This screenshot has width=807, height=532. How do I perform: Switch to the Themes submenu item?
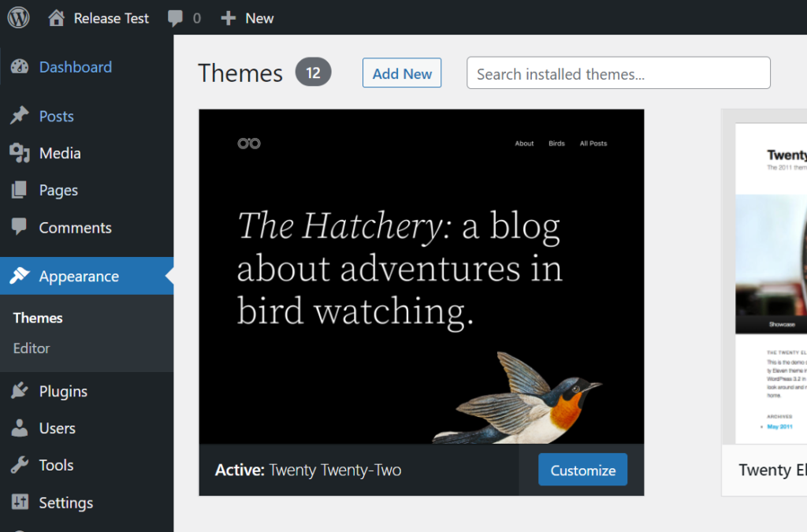point(37,318)
